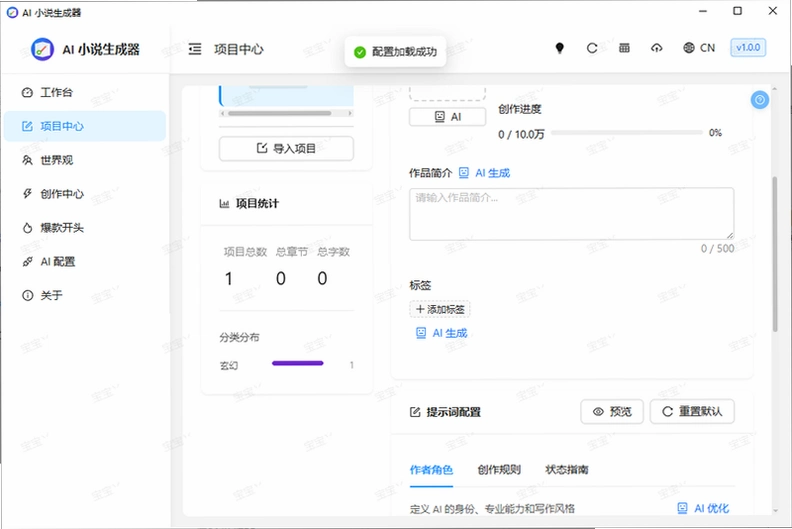
Task: Click the 创作进度 progress bar
Action: tap(627, 132)
